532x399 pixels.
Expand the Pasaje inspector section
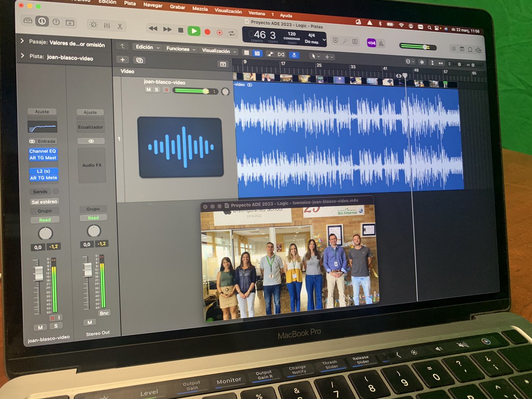click(22, 41)
